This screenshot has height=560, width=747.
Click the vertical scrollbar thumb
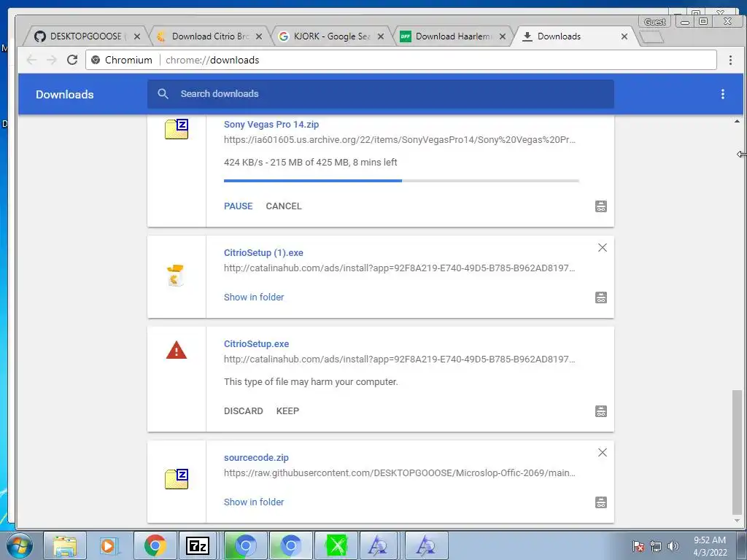point(737,452)
